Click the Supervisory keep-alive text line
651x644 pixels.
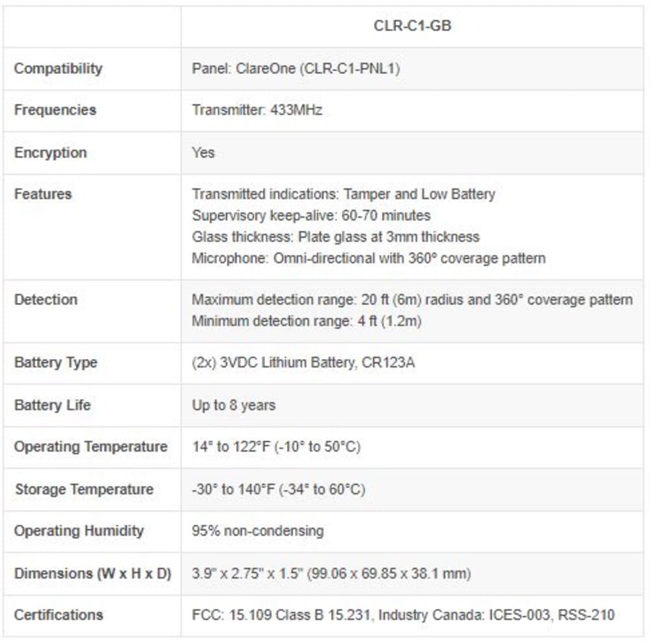(x=311, y=216)
